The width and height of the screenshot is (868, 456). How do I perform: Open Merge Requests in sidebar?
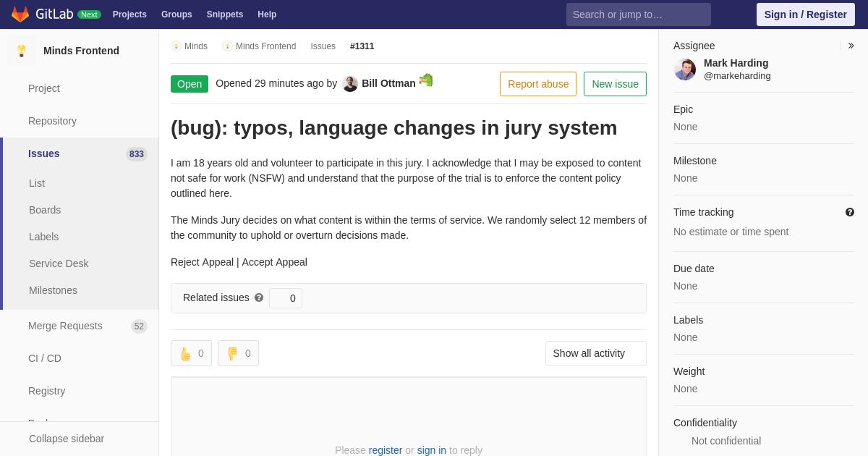[x=65, y=326]
